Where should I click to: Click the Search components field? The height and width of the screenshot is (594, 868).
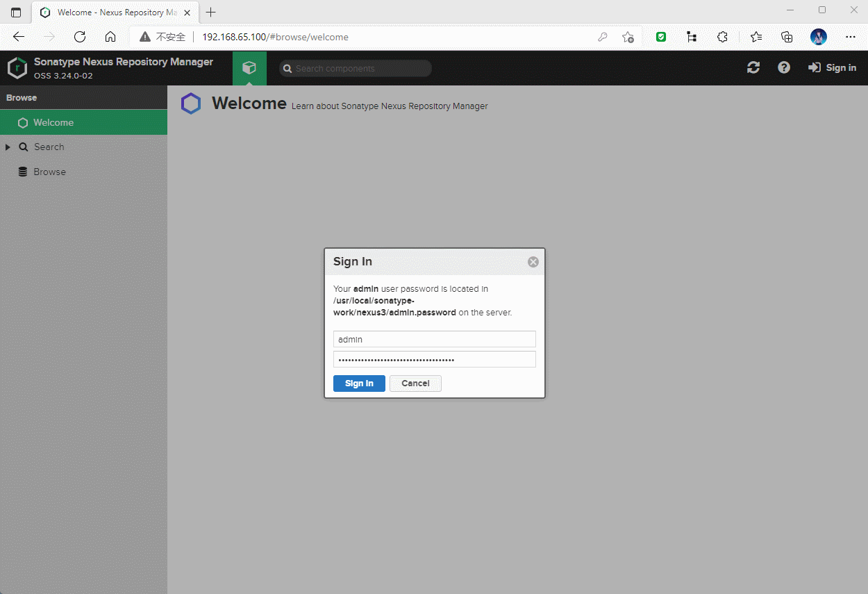(x=356, y=68)
